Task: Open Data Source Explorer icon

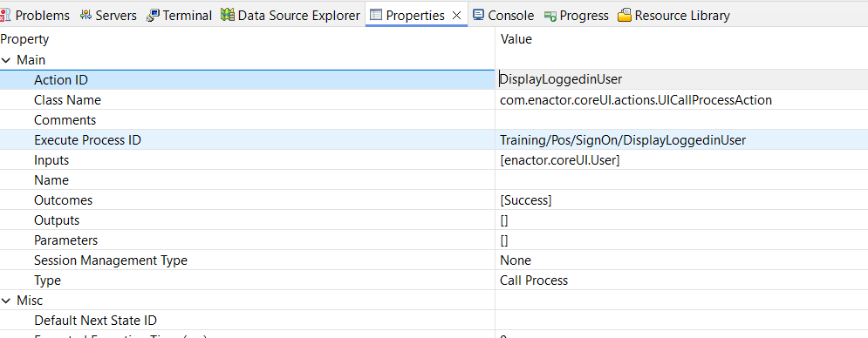Action: click(228, 16)
